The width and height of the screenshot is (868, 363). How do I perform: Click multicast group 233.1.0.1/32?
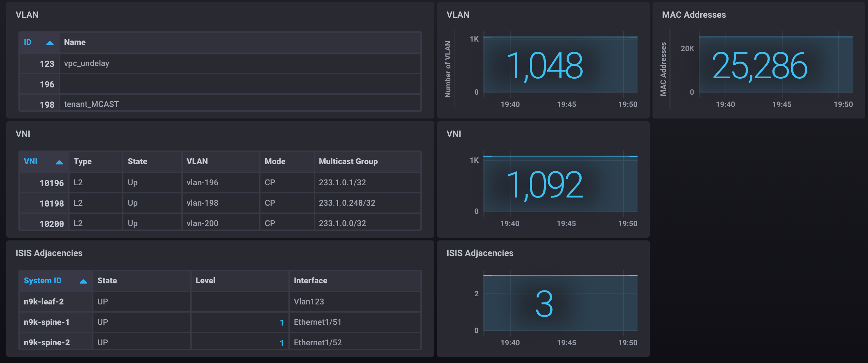(367, 183)
